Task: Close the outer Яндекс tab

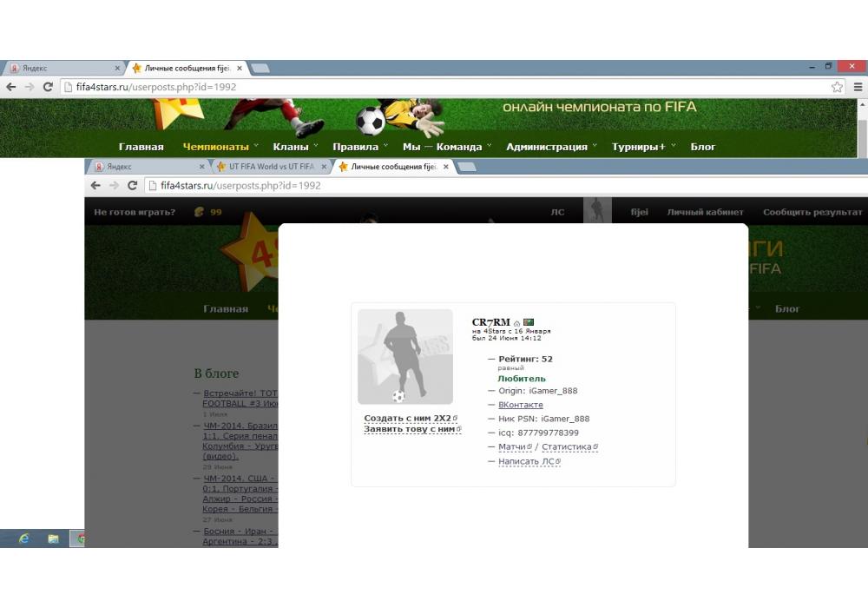Action: click(117, 68)
